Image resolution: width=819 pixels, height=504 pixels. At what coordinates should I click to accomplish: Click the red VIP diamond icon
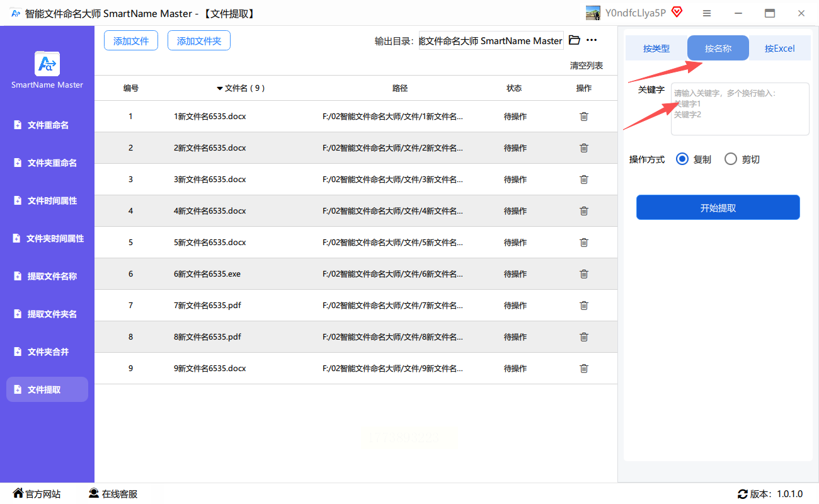click(677, 13)
